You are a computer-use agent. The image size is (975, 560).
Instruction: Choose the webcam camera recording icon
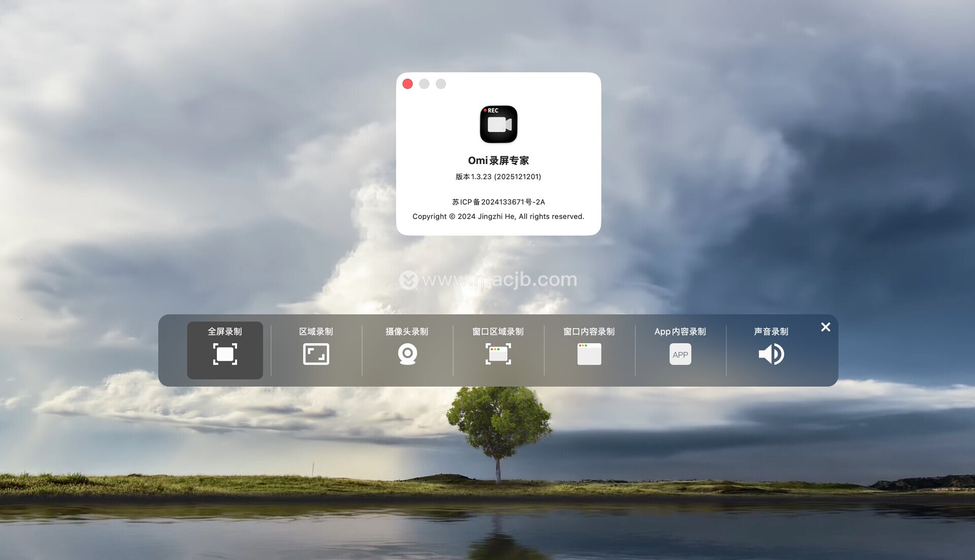coord(407,354)
